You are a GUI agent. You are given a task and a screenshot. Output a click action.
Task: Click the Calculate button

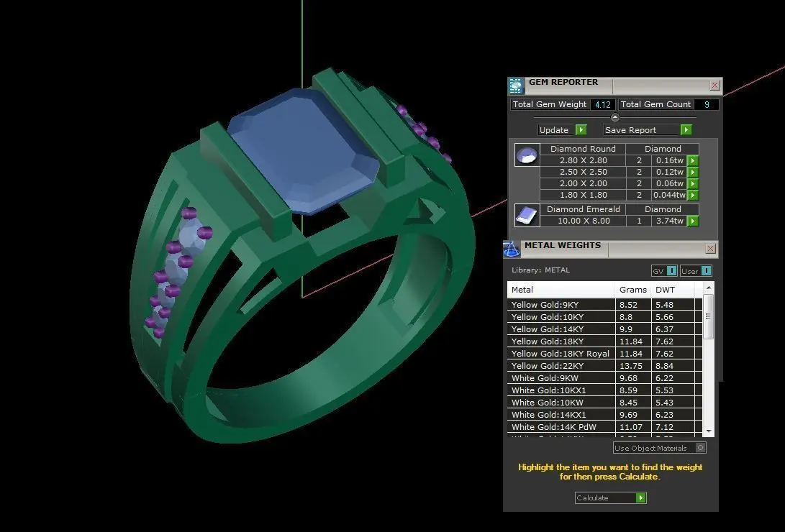click(x=610, y=498)
